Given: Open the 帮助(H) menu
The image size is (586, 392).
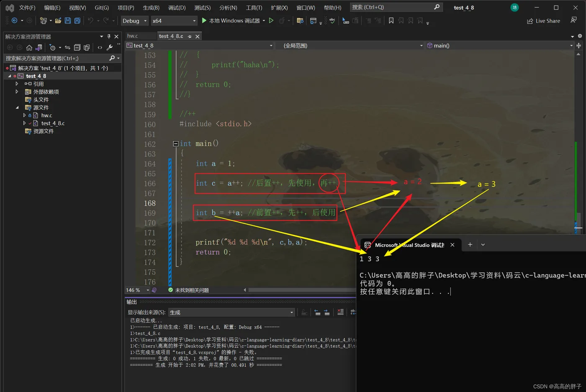Looking at the screenshot, I should pyautogui.click(x=332, y=8).
